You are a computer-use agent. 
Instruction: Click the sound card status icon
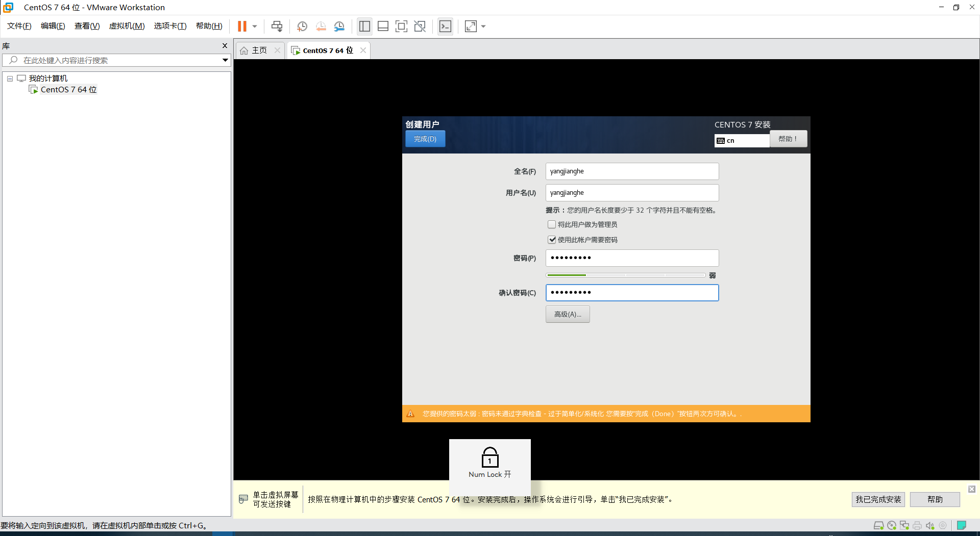point(930,525)
